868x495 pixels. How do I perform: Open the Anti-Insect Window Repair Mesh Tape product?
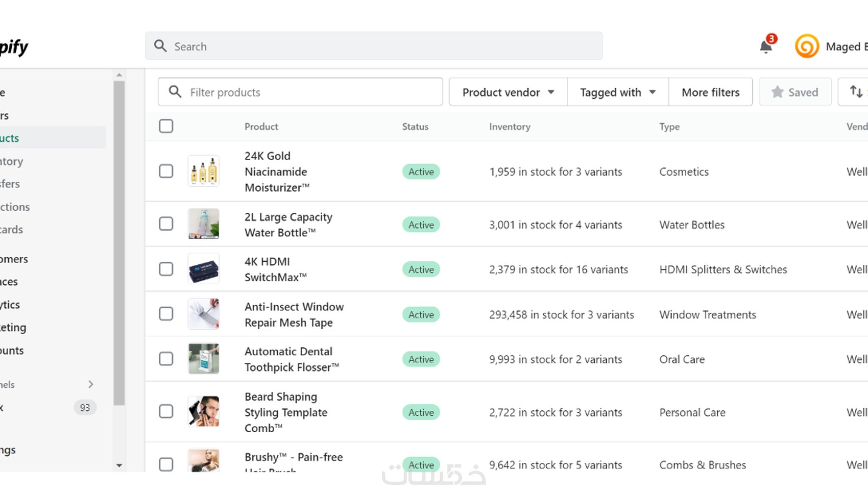[294, 314]
